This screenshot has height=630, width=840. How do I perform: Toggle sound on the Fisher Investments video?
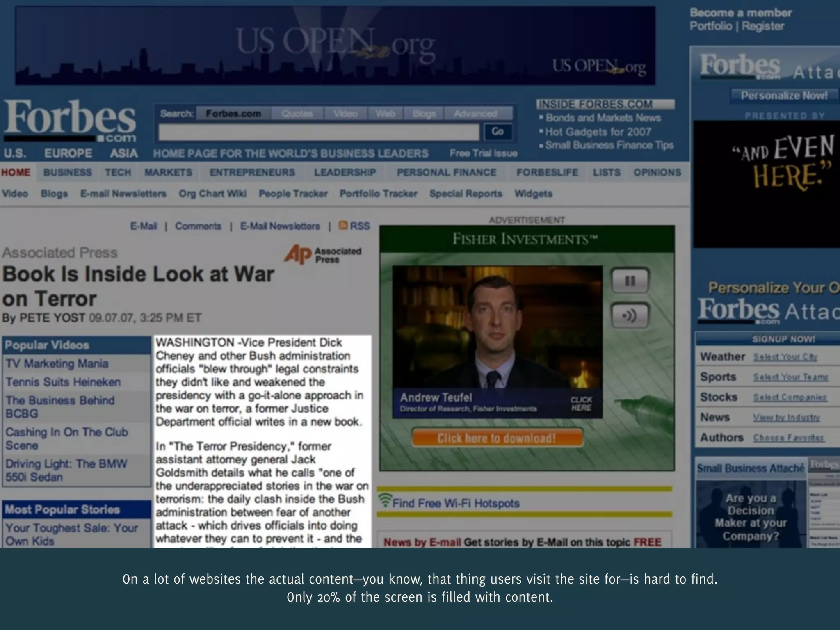tap(630, 316)
